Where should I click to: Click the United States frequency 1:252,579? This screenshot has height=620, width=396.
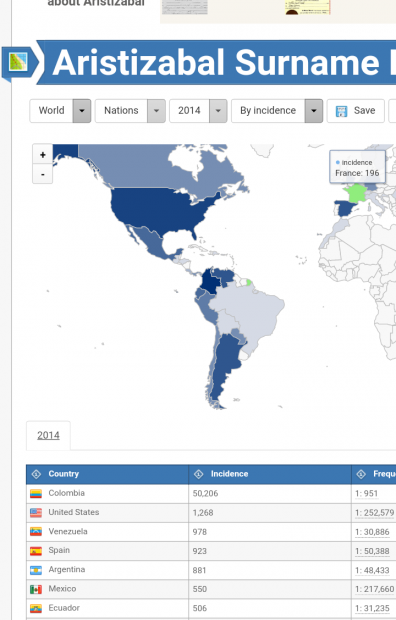pyautogui.click(x=375, y=513)
